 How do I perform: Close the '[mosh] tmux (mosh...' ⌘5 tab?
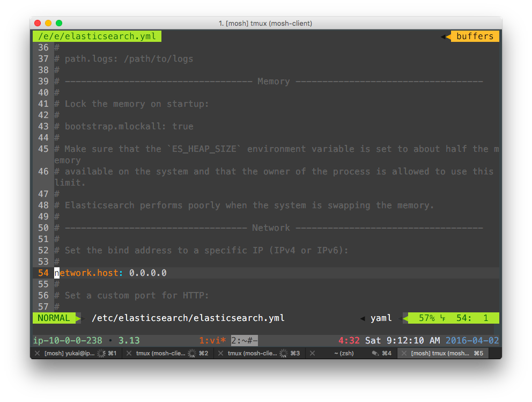[x=404, y=354]
